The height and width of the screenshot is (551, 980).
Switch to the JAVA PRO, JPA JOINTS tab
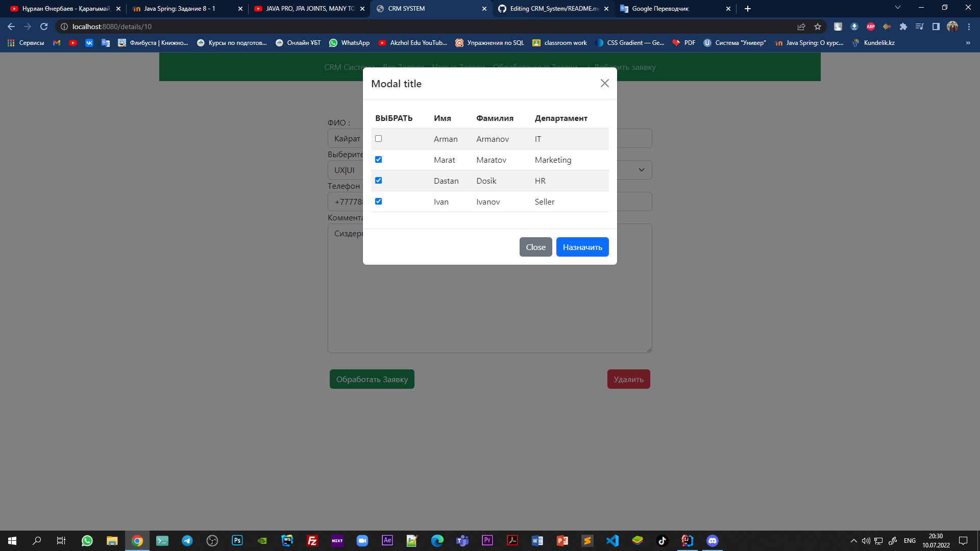pyautogui.click(x=309, y=9)
